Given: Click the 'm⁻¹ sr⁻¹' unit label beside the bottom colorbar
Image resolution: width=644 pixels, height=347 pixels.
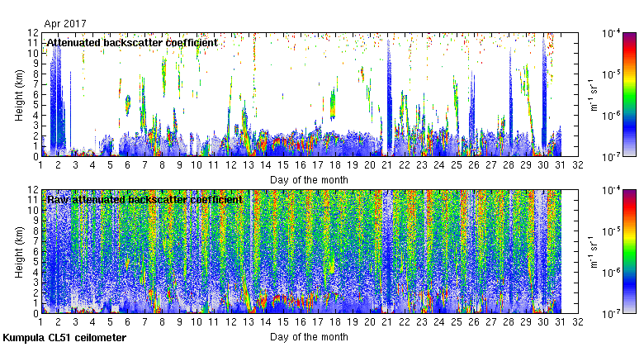Looking at the screenshot, I should coord(592,251).
